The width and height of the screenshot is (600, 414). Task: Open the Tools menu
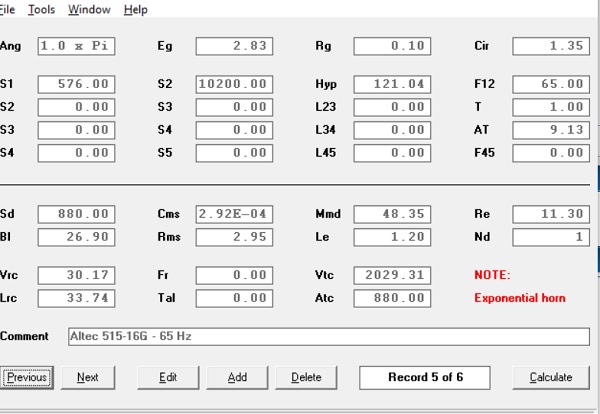click(x=41, y=9)
